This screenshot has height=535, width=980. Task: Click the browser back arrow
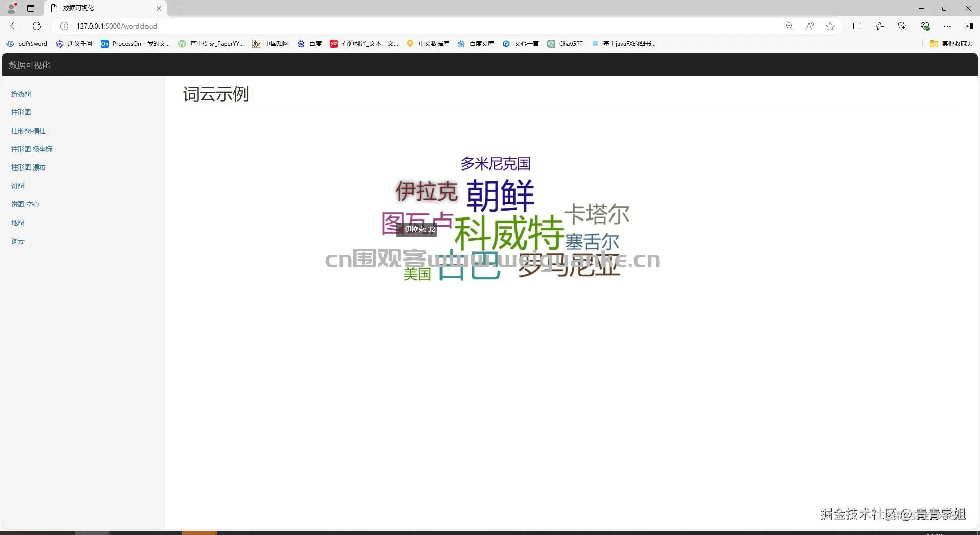coord(14,26)
